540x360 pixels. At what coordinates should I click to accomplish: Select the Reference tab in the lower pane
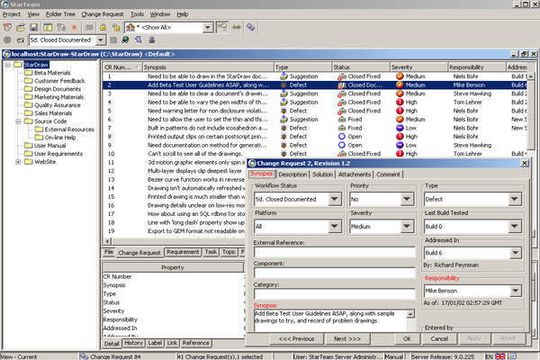[196, 343]
